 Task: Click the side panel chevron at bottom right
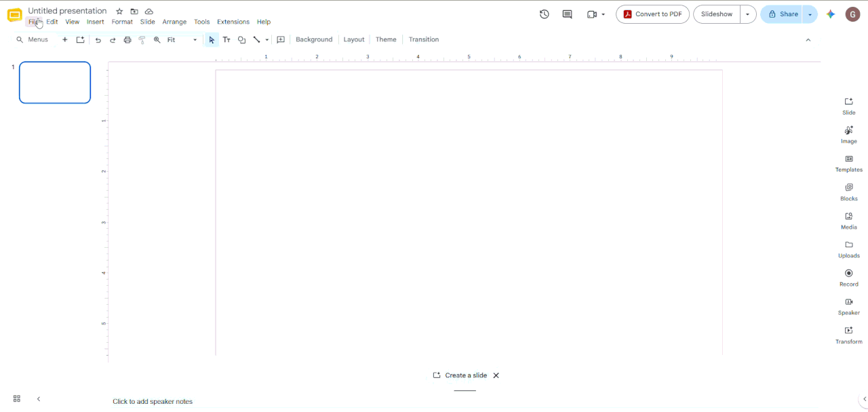point(864,399)
